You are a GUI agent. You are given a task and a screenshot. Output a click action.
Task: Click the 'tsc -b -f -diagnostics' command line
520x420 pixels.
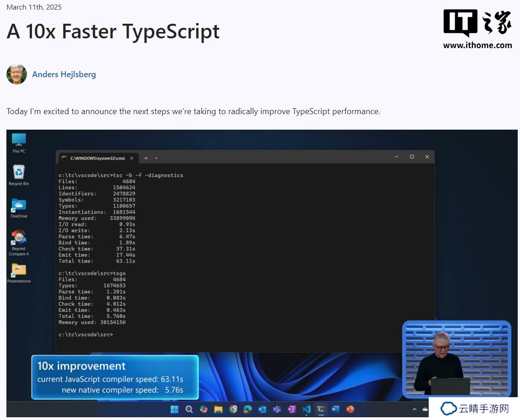click(148, 175)
